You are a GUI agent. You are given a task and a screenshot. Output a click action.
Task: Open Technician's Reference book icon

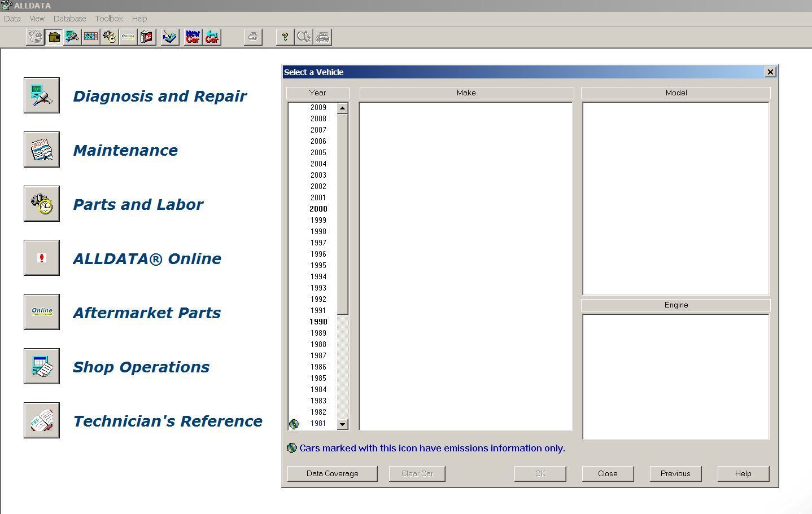(42, 420)
